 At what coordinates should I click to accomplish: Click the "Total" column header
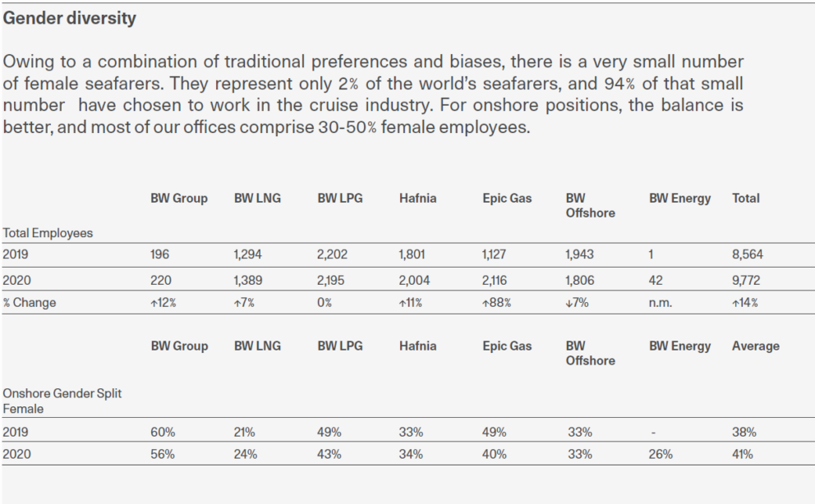[745, 199]
